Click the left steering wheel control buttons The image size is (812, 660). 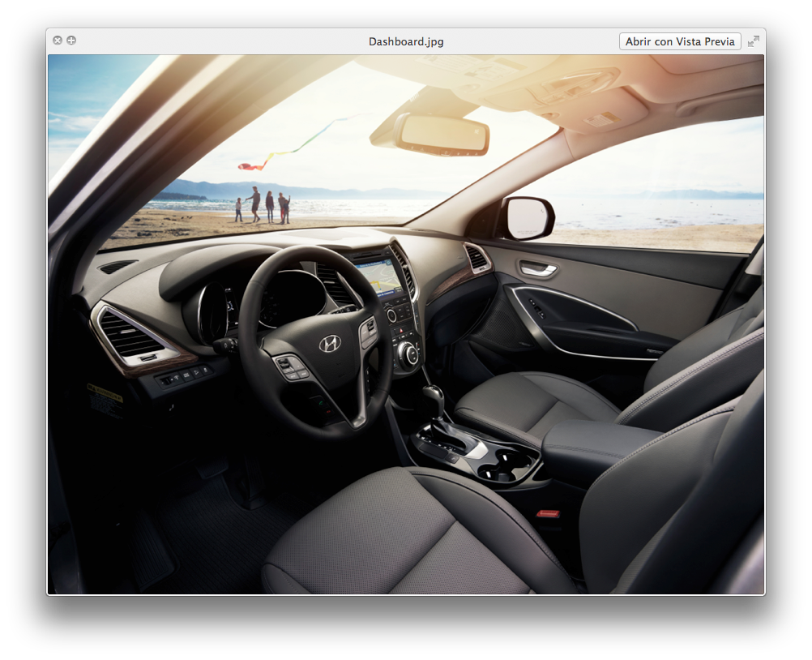pyautogui.click(x=291, y=367)
